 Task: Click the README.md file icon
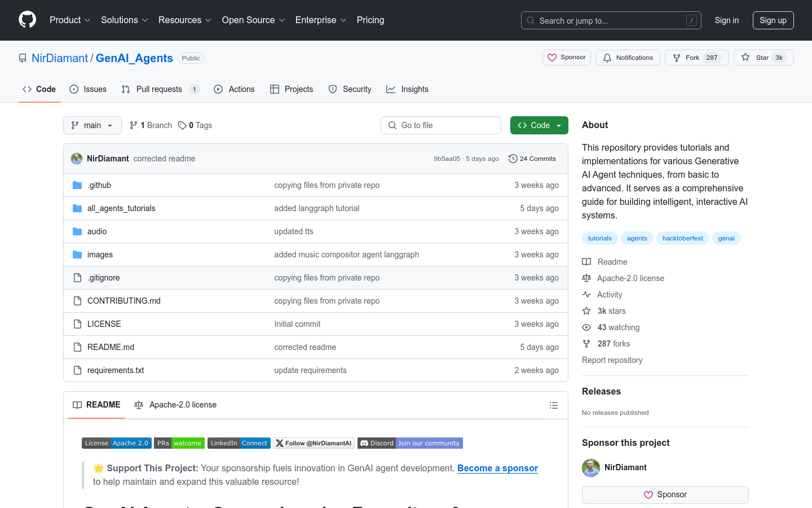pyautogui.click(x=77, y=347)
